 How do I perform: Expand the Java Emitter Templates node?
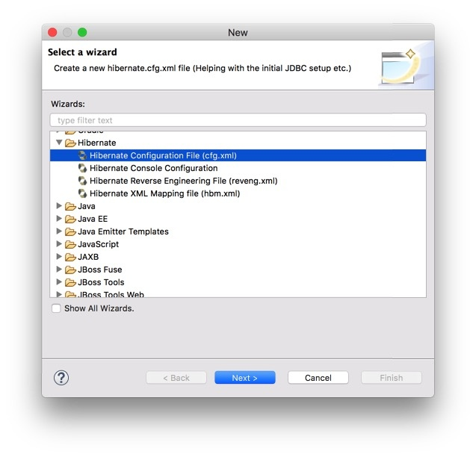click(x=59, y=231)
